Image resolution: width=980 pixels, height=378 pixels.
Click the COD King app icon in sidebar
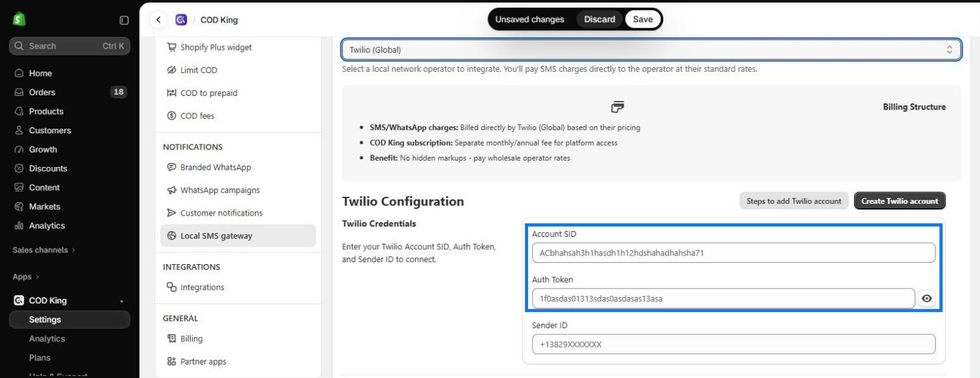click(19, 300)
